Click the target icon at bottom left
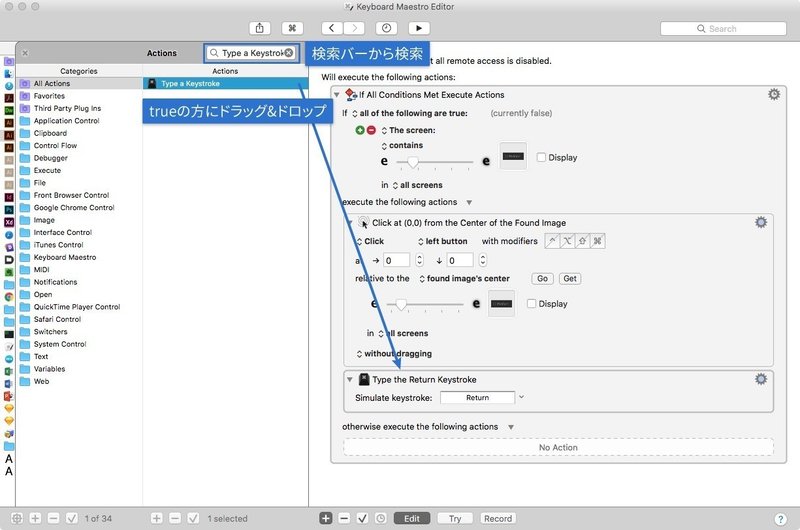The width and height of the screenshot is (800, 530). coord(17,518)
